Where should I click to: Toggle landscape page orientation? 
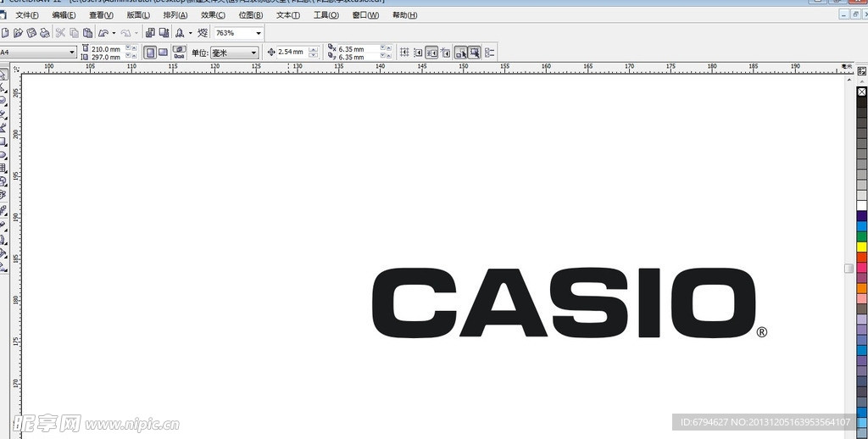(x=163, y=53)
